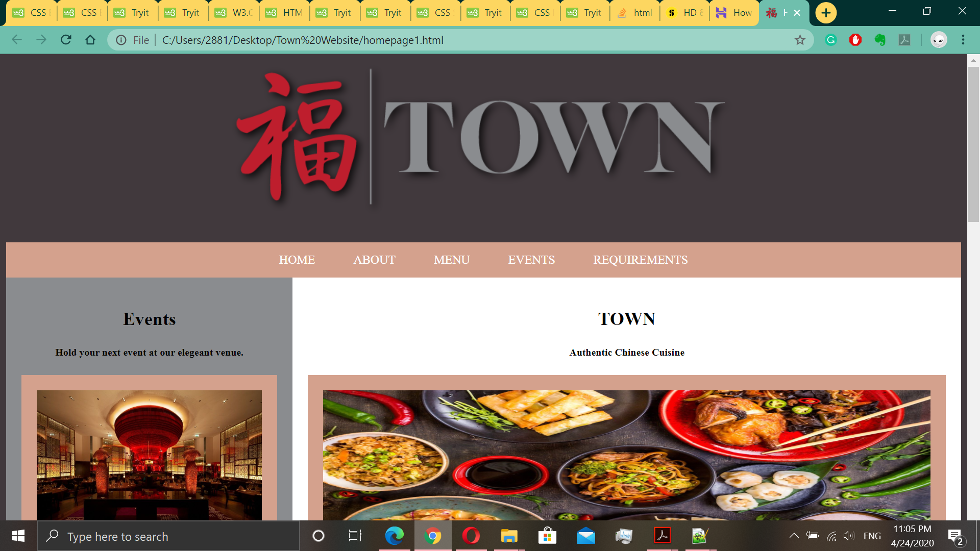Select the TOWN heading above the food photo
980x551 pixels.
(626, 319)
